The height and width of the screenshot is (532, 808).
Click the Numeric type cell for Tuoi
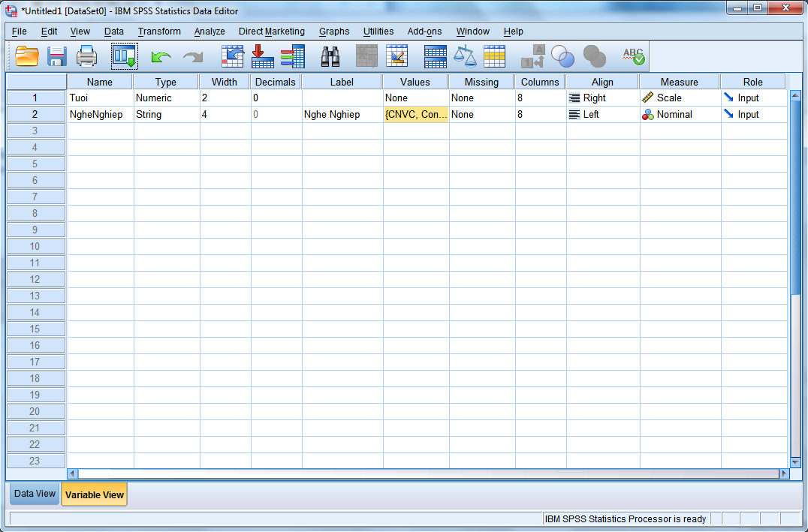[167, 98]
